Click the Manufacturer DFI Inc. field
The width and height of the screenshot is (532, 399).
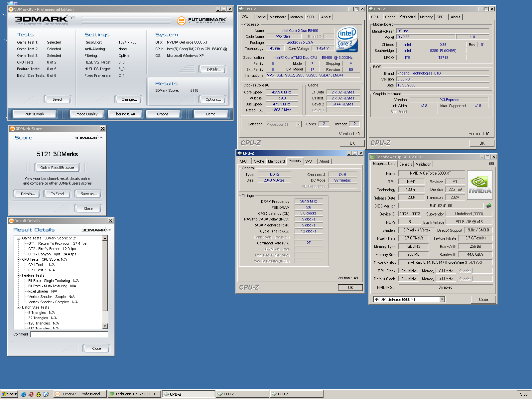443,31
